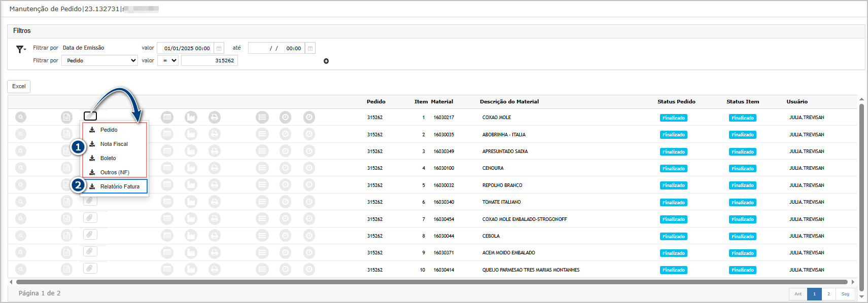Click the magnifier icon in the COXAO MOLE row

[21, 118]
